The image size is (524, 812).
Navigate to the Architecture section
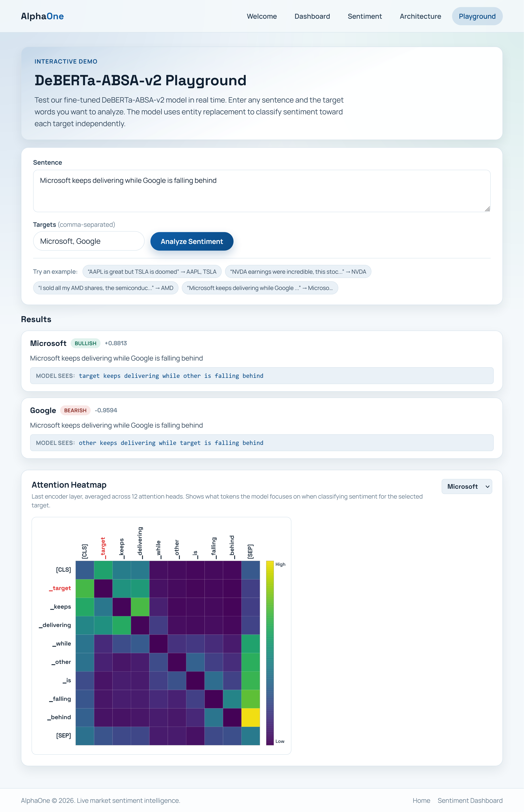(x=420, y=16)
